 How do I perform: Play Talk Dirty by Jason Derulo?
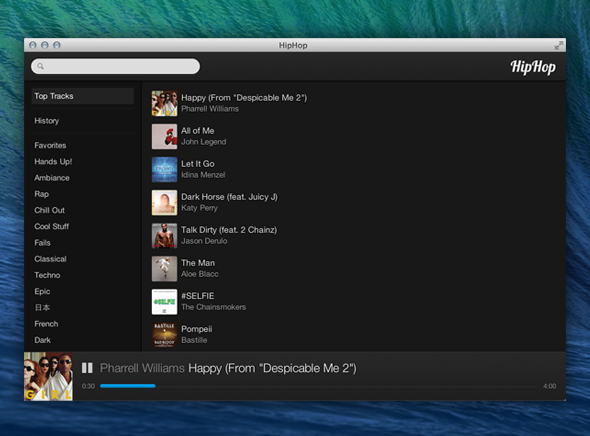(229, 235)
